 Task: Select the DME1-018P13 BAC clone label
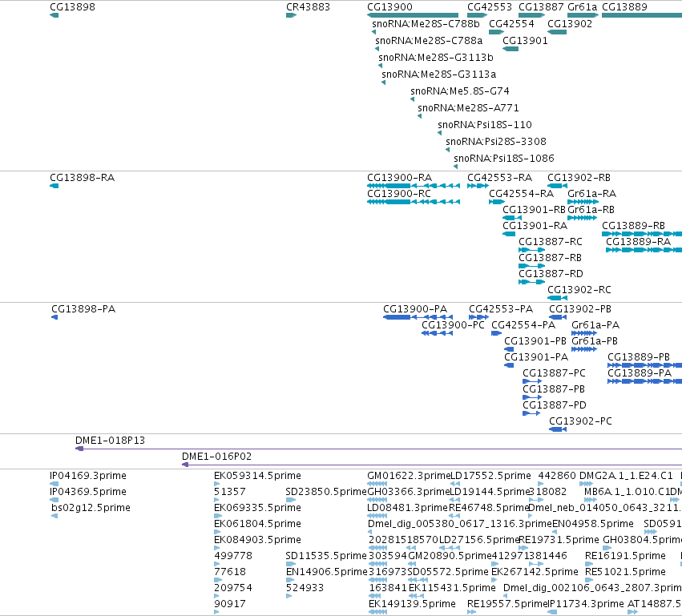click(x=110, y=441)
